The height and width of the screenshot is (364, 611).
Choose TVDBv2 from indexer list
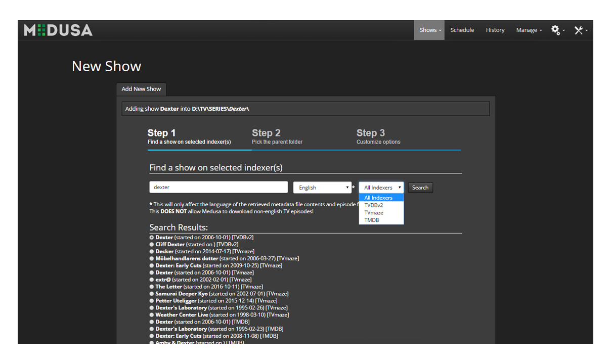coord(374,205)
